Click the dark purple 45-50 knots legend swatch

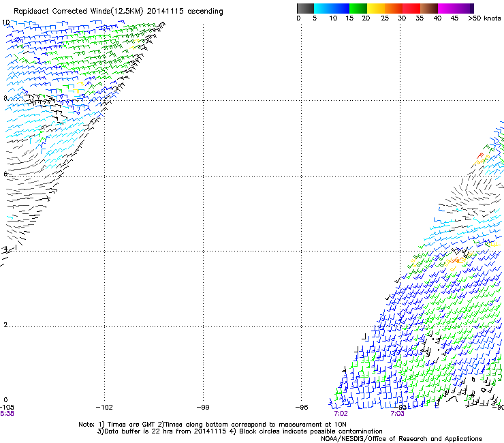tap(464, 8)
